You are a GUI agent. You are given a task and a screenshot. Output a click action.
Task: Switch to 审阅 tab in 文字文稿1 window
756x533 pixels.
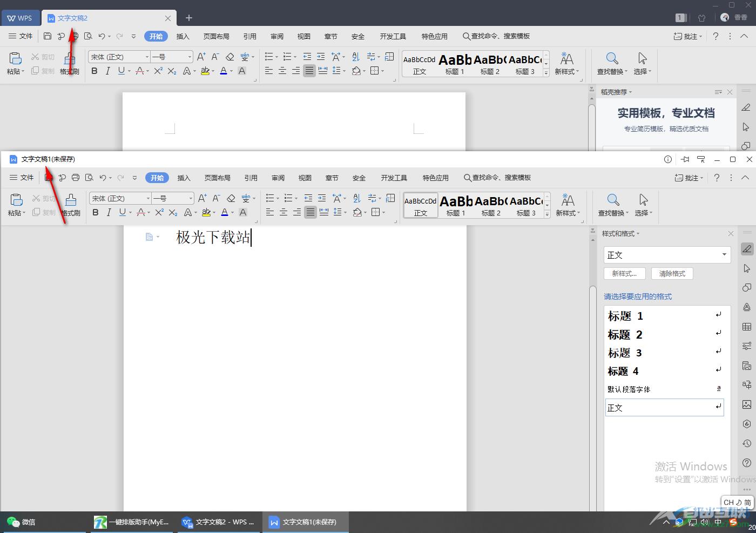click(278, 178)
